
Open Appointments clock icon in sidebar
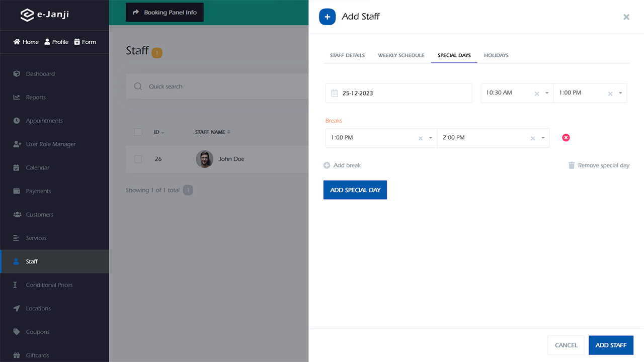(x=17, y=121)
